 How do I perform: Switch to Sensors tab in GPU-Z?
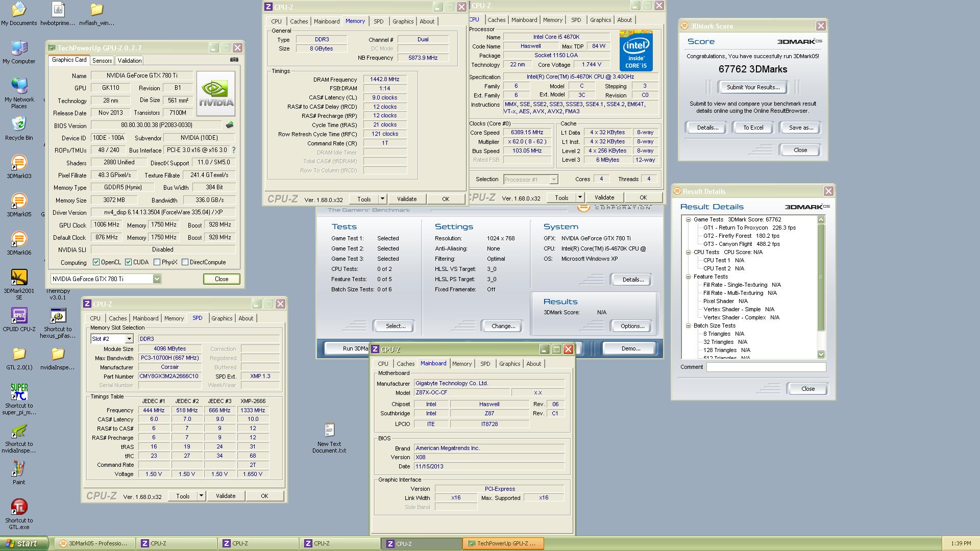click(x=102, y=60)
